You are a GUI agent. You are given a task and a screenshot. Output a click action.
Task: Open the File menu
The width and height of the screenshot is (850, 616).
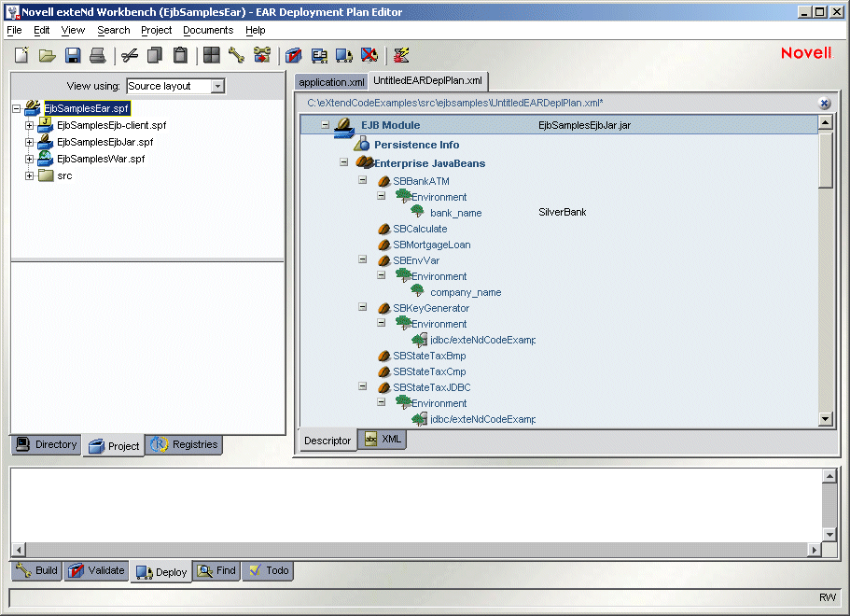point(14,31)
